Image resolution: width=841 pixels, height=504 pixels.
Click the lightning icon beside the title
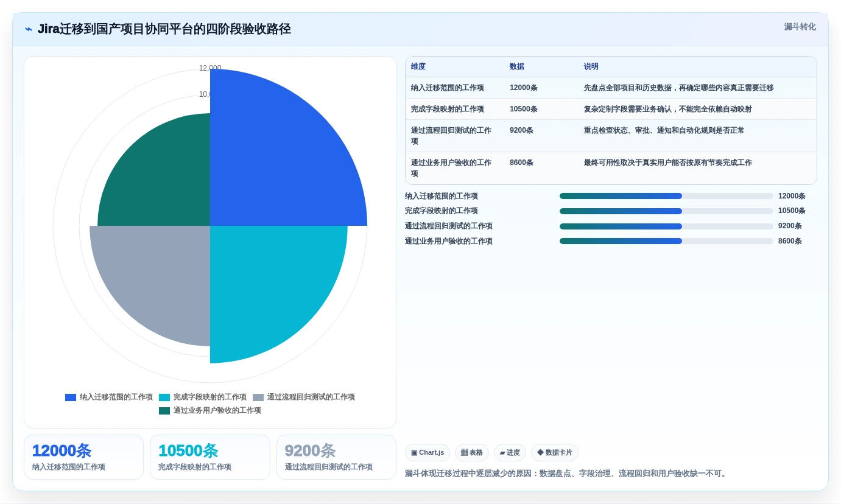coord(29,29)
